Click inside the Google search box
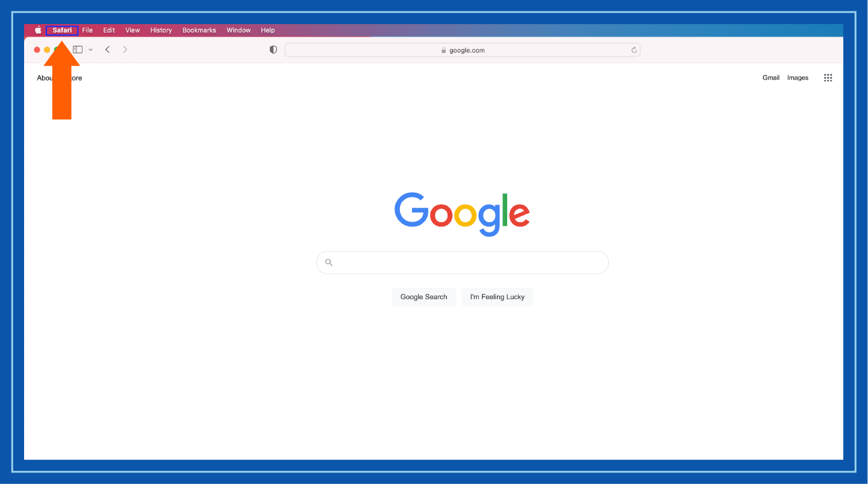This screenshot has width=868, height=484. (462, 262)
